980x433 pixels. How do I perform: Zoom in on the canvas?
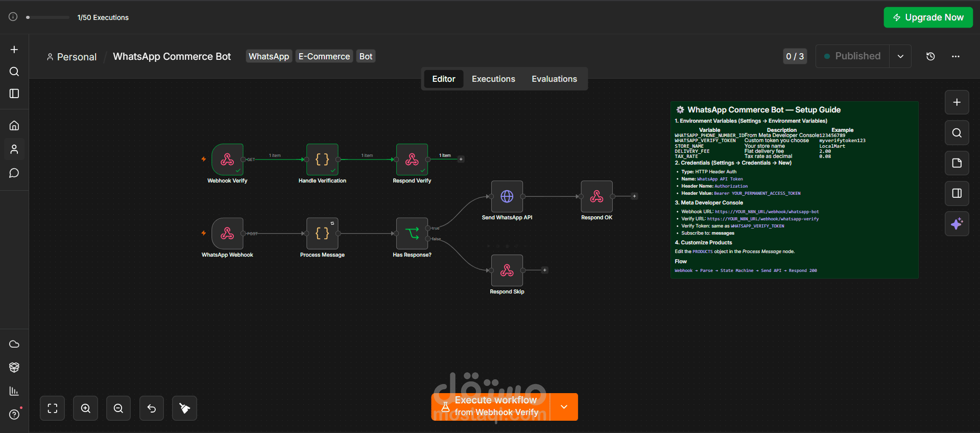pos(86,408)
